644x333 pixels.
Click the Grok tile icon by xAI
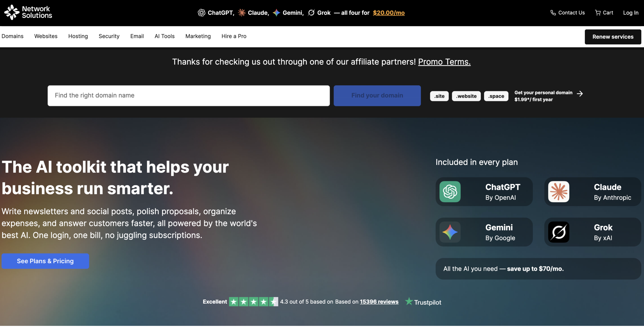coord(559,232)
